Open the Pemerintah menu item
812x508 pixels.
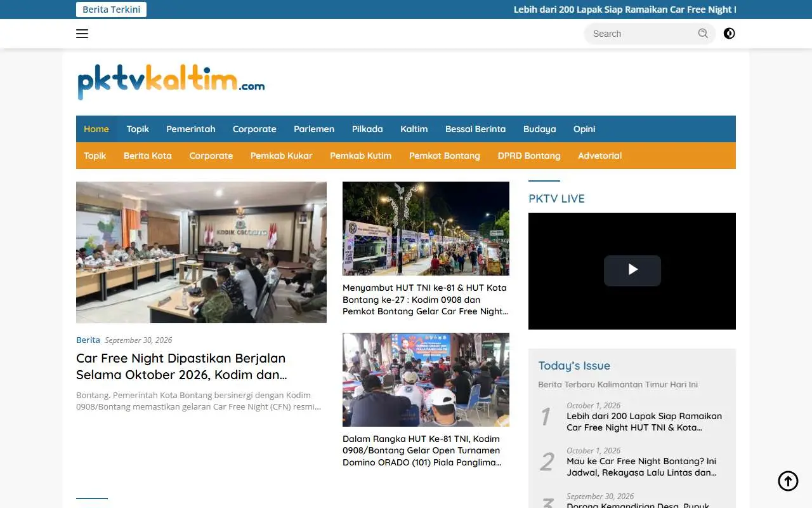(x=191, y=129)
